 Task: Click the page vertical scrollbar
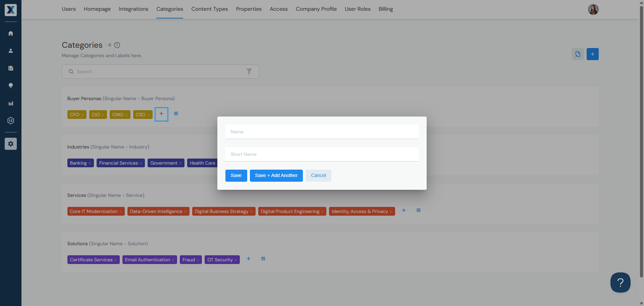pos(641,141)
